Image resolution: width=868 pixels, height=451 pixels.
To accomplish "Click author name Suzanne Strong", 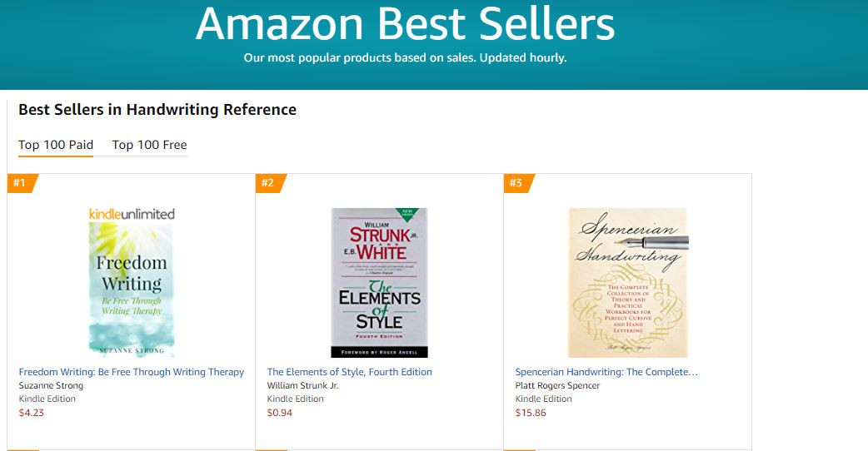I will [52, 385].
